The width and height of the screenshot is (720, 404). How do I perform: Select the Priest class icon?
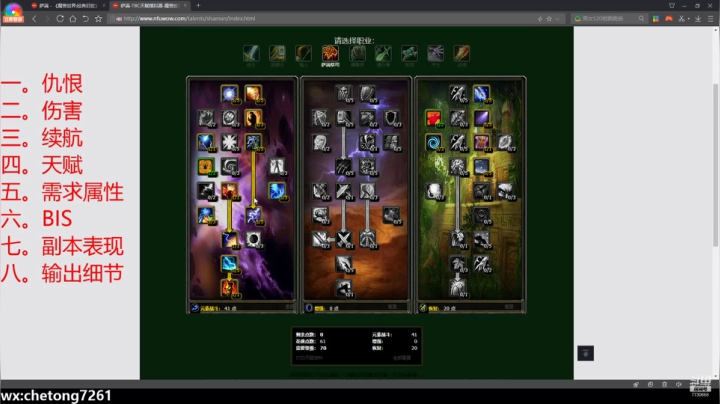pyautogui.click(x=409, y=53)
